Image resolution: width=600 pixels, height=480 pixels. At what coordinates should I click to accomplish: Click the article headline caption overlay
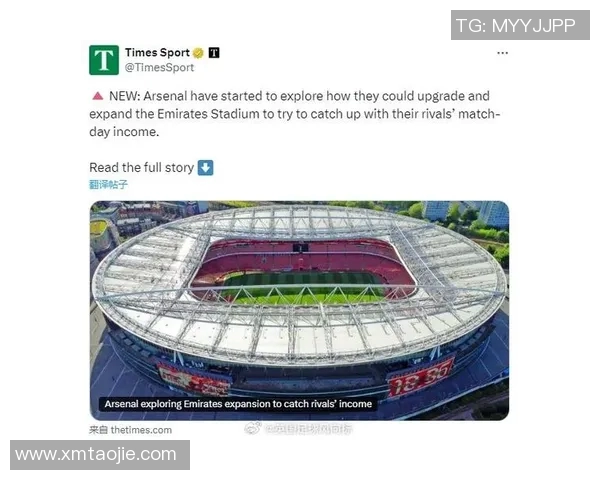tap(238, 404)
